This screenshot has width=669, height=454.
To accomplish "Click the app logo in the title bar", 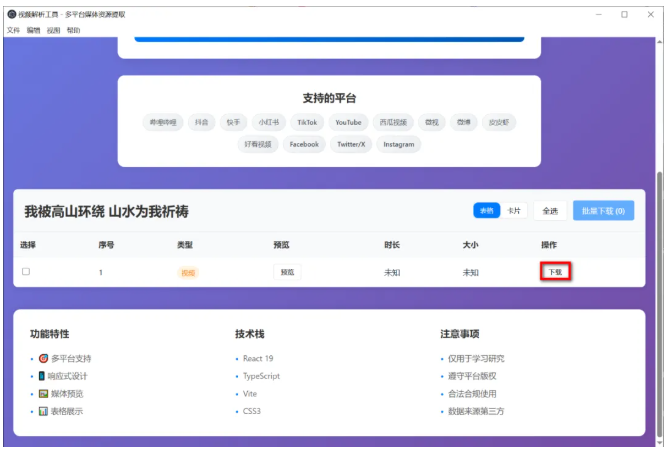I will 12,15.
